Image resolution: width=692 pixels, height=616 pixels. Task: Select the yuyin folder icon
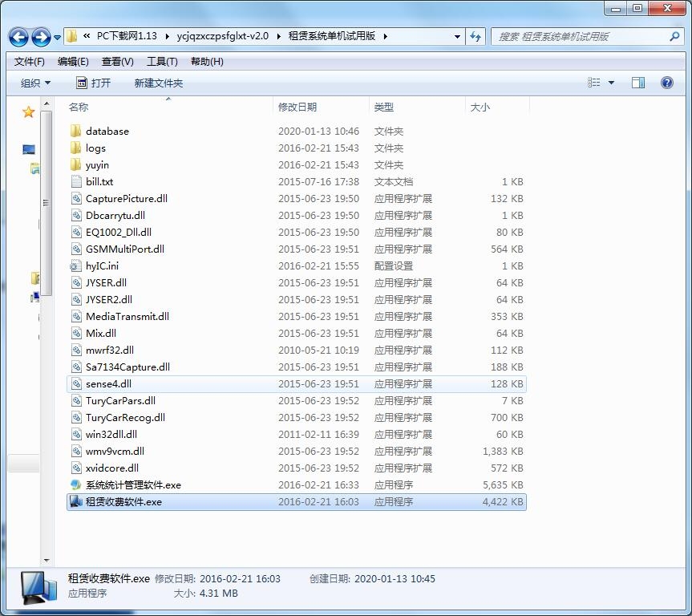[76, 164]
